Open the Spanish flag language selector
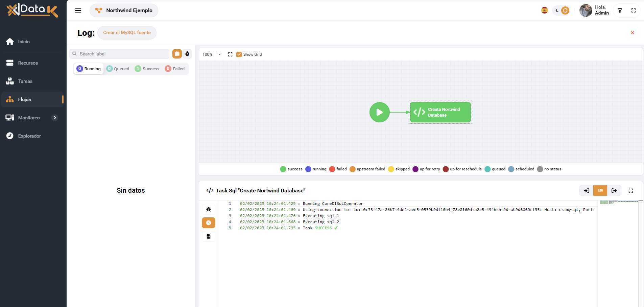The width and height of the screenshot is (644, 307). 544,10
